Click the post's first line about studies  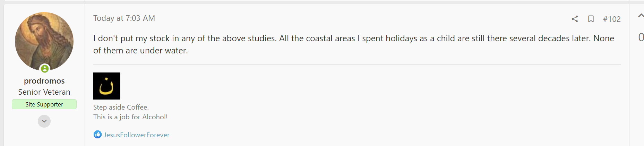click(x=353, y=38)
